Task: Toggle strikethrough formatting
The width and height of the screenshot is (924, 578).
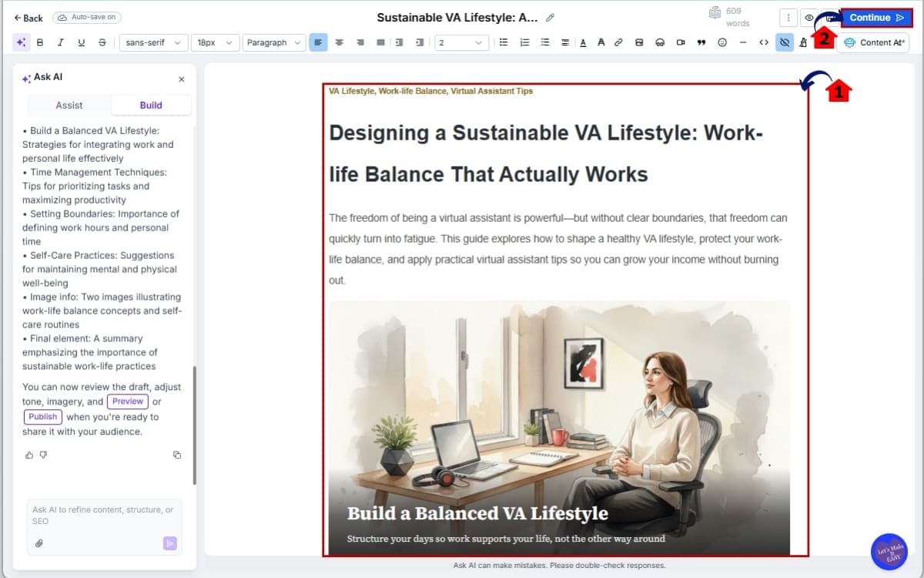Action: 102,42
